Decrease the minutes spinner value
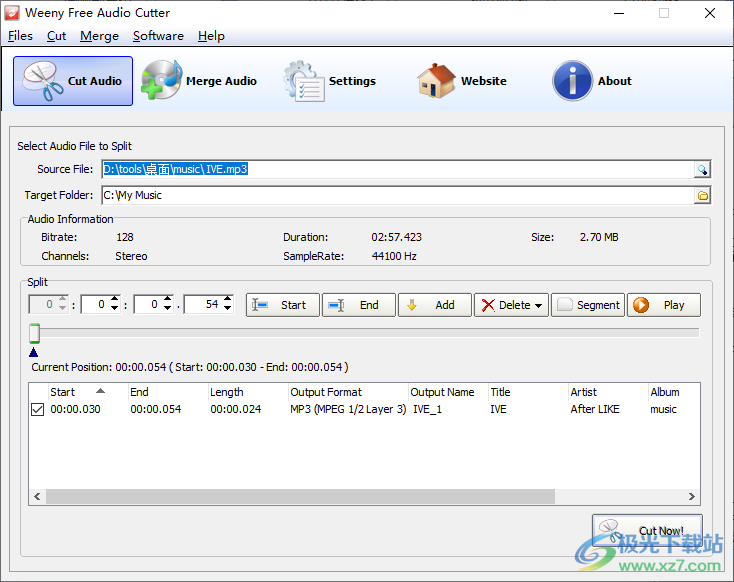The height and width of the screenshot is (582, 734). (115, 309)
